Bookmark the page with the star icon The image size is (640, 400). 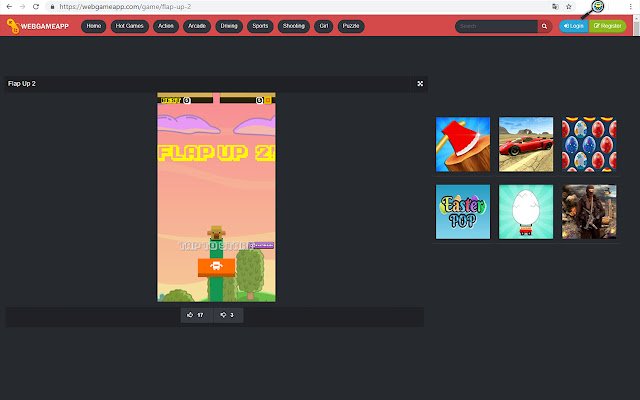[569, 7]
